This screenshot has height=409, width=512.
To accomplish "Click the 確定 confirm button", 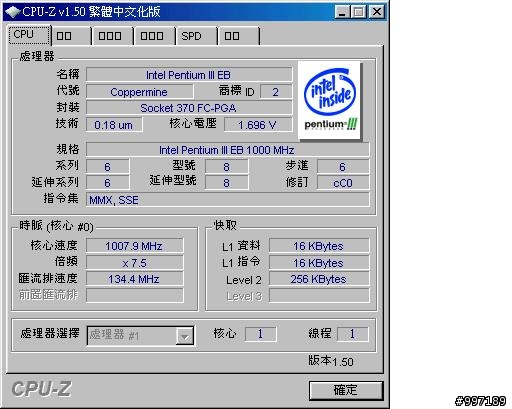I will click(346, 390).
